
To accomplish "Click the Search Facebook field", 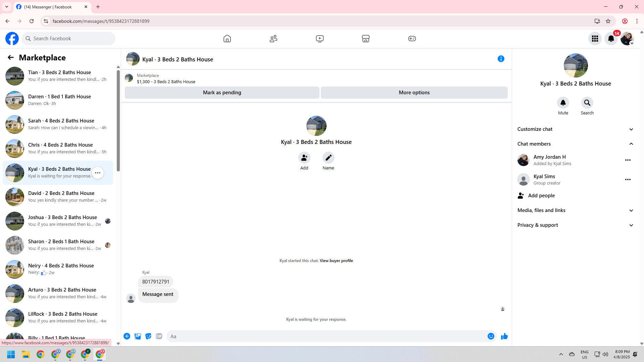I will [68, 39].
